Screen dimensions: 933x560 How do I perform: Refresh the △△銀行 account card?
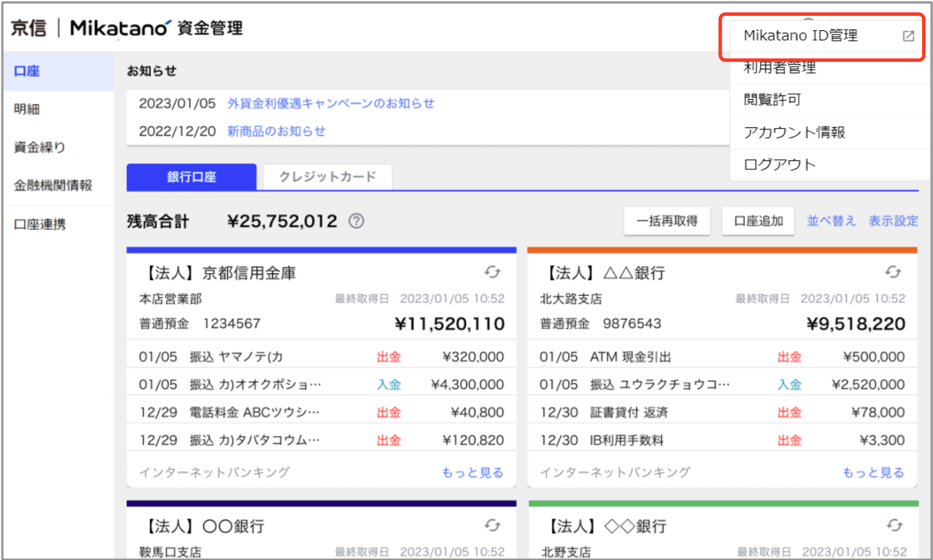tap(893, 272)
